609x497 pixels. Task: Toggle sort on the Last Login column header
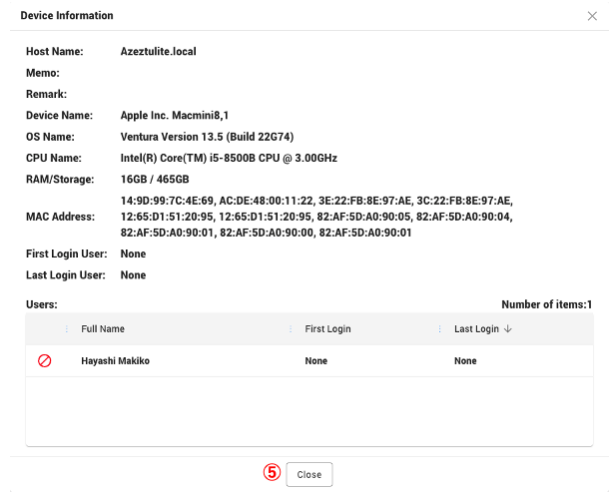476,329
